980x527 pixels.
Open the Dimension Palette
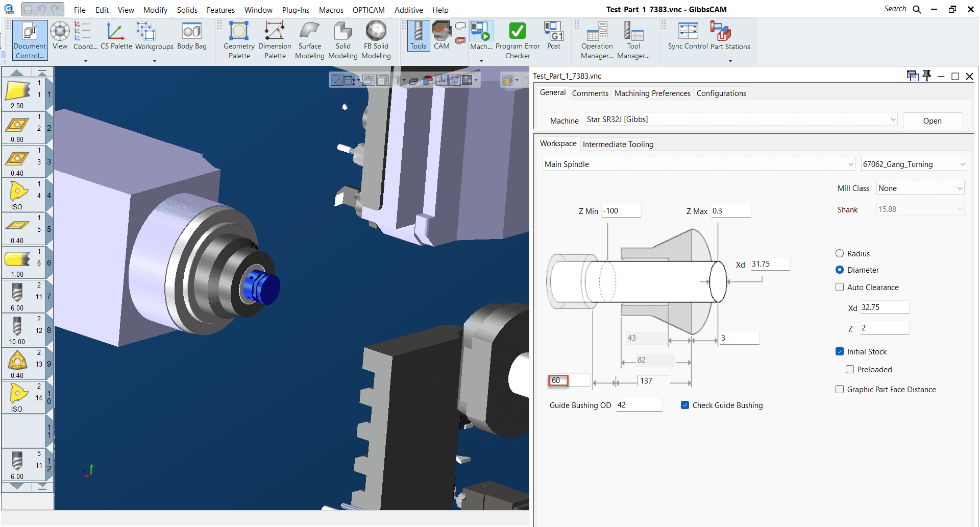[275, 41]
